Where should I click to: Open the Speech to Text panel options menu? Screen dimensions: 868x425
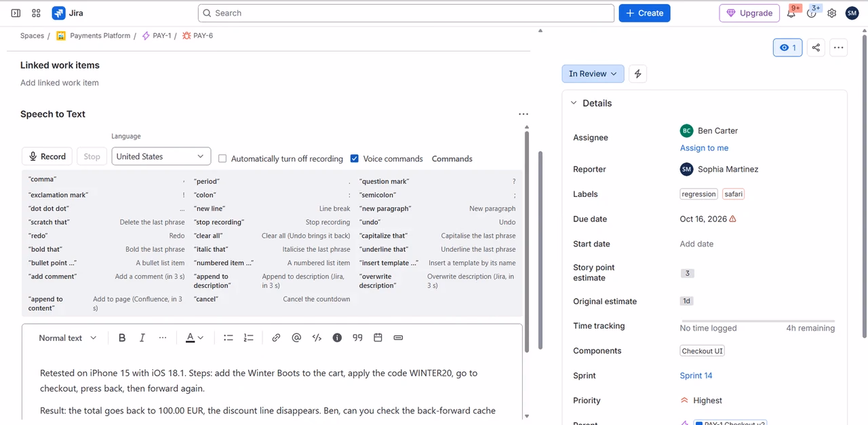tap(523, 114)
